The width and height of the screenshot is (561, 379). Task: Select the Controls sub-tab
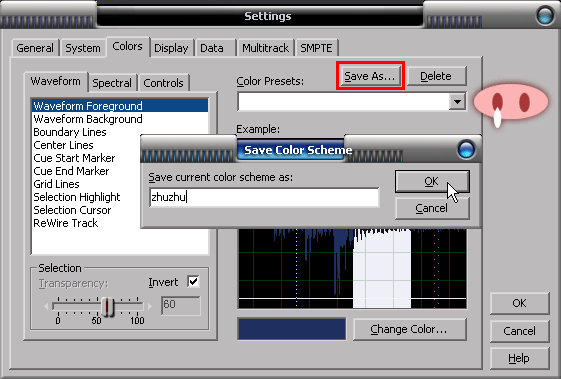coord(164,83)
